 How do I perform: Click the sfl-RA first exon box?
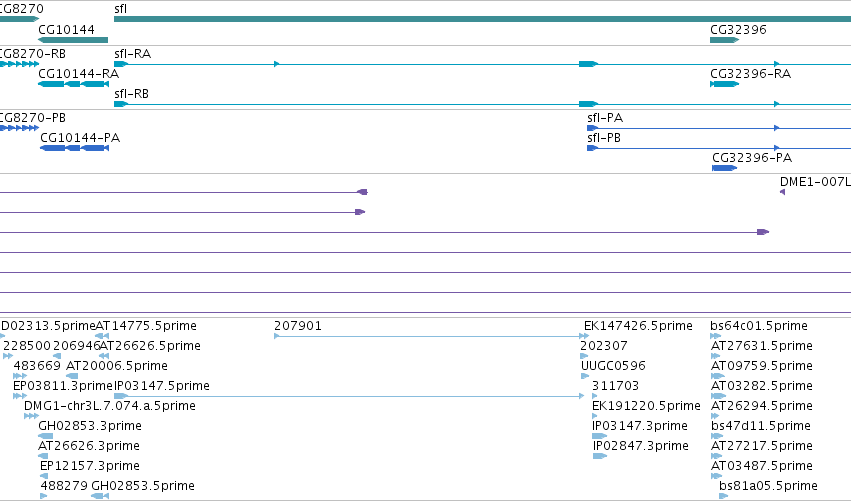[121, 64]
